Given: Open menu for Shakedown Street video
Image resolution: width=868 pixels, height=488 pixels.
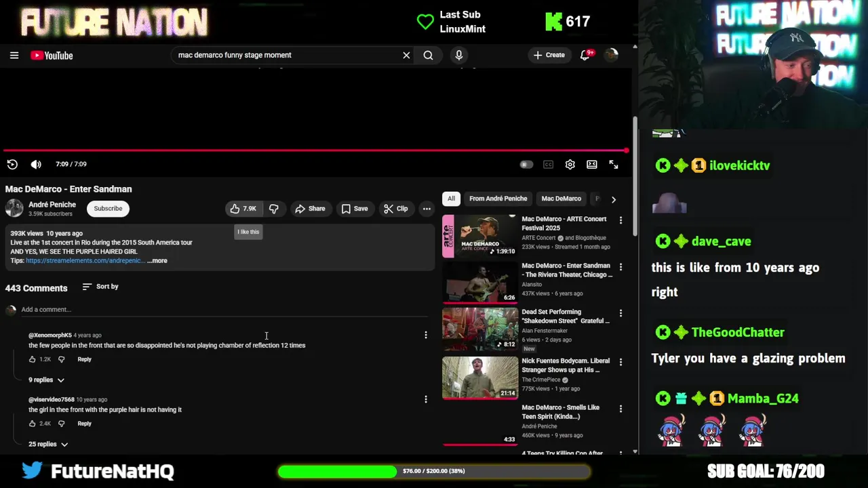Looking at the screenshot, I should point(620,313).
